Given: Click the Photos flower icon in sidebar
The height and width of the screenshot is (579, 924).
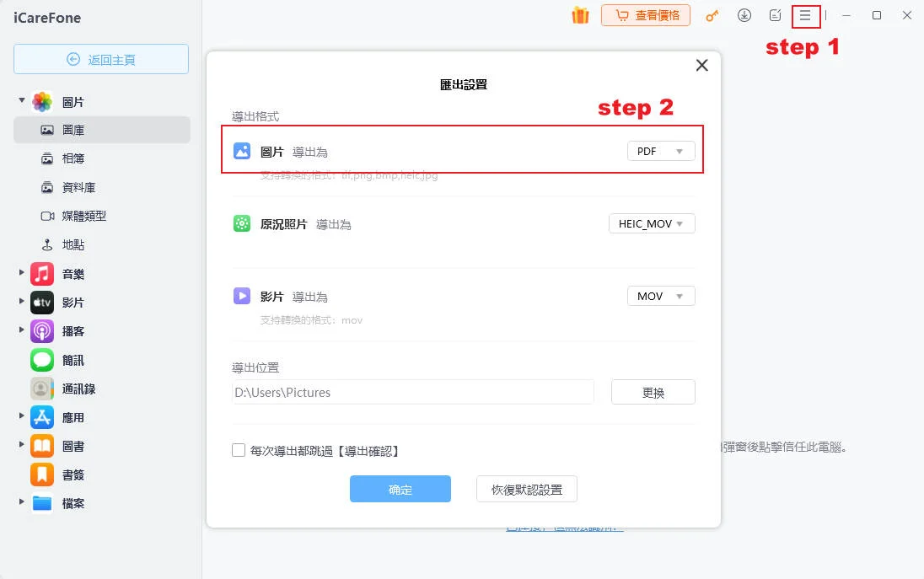Looking at the screenshot, I should click(x=42, y=102).
